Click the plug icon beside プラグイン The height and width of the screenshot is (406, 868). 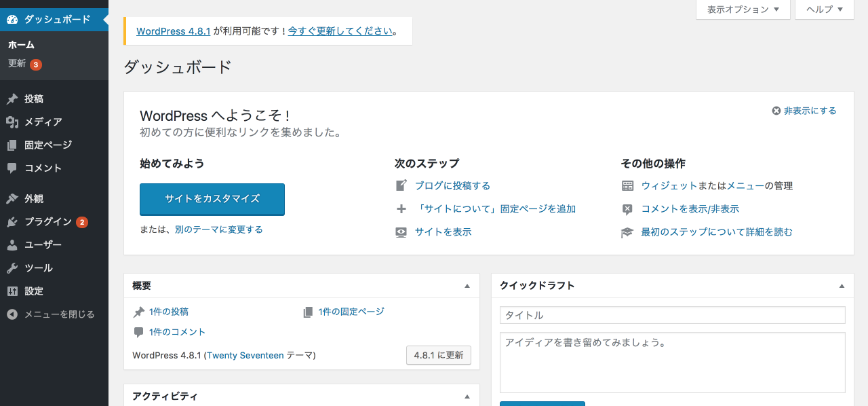click(x=12, y=222)
